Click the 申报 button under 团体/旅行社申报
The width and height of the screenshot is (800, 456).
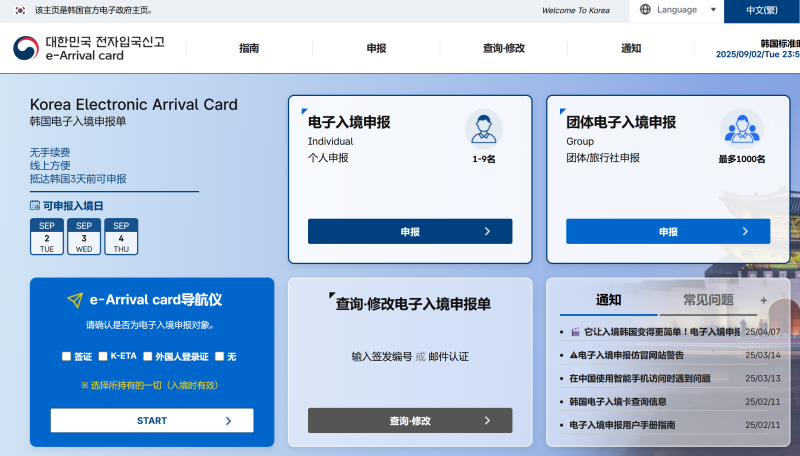tap(668, 232)
